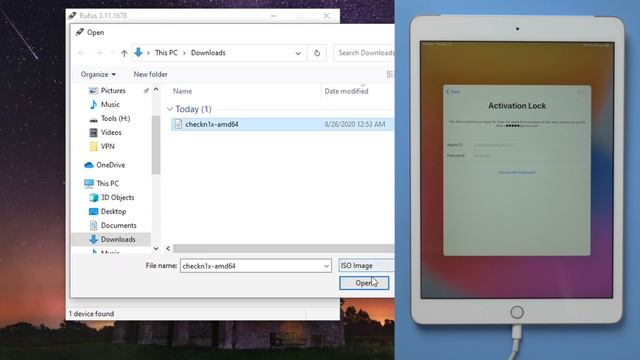Image resolution: width=640 pixels, height=360 pixels.
Task: Select Downloads in the navigation tree
Action: point(118,239)
